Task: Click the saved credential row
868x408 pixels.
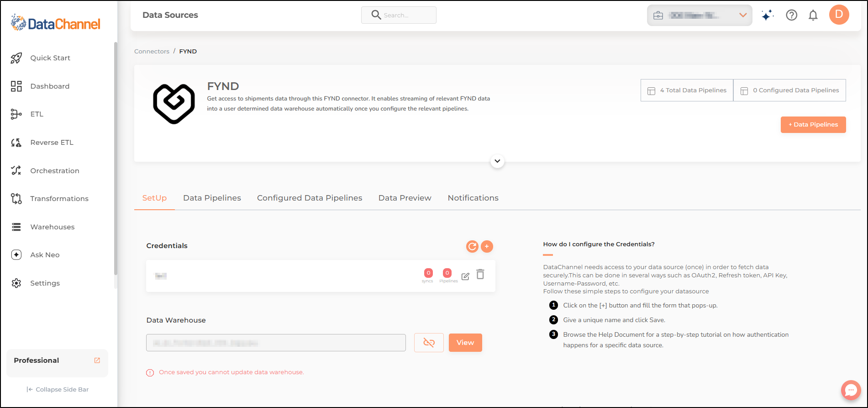Action: pyautogui.click(x=321, y=276)
